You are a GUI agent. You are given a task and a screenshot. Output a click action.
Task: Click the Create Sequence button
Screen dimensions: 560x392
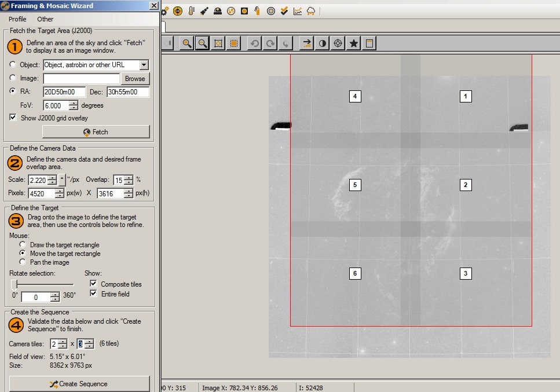click(x=79, y=384)
